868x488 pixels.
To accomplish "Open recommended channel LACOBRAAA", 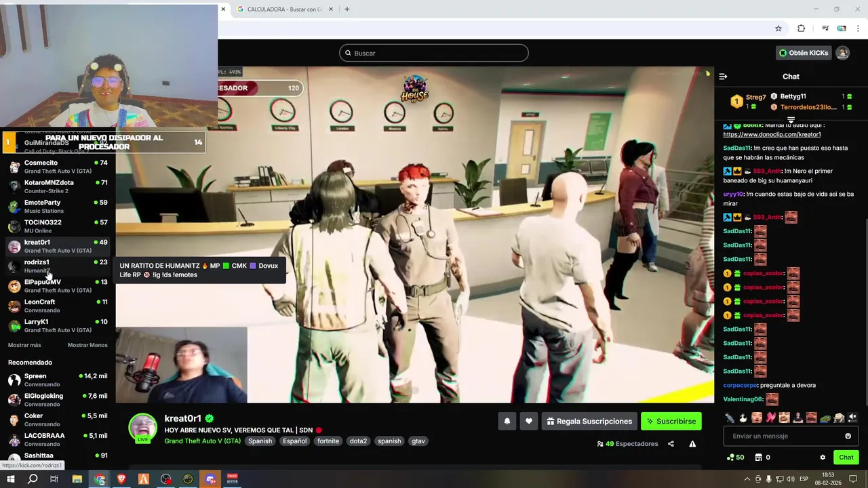I will pyautogui.click(x=58, y=439).
